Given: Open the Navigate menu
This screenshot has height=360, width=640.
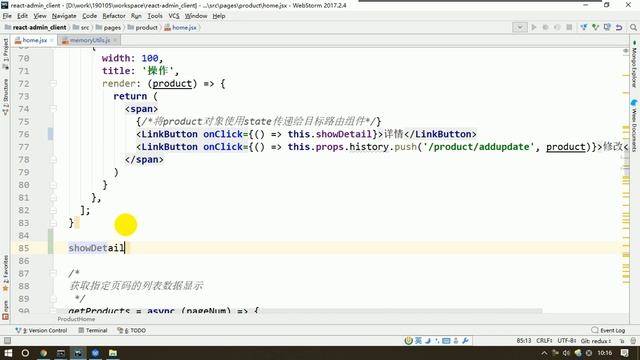Looking at the screenshot, I should click(64, 16).
